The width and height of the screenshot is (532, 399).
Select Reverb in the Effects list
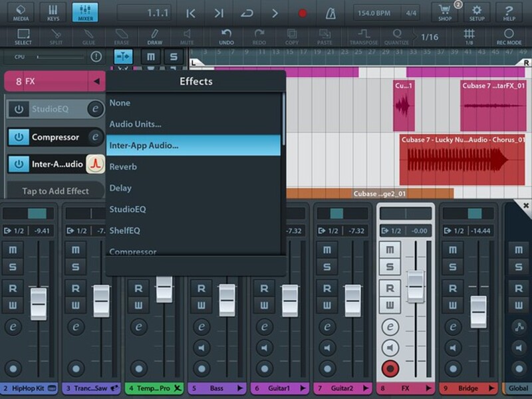point(194,167)
